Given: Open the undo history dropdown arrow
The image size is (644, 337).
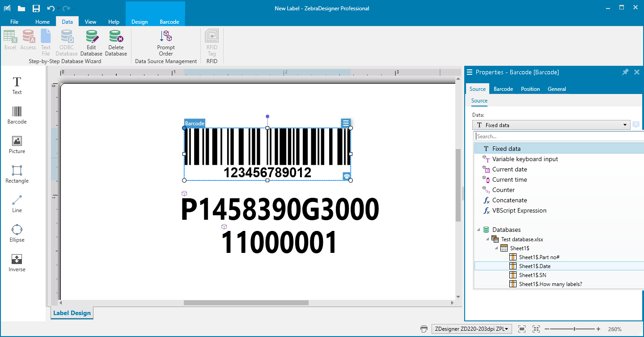Looking at the screenshot, I should pos(58,9).
